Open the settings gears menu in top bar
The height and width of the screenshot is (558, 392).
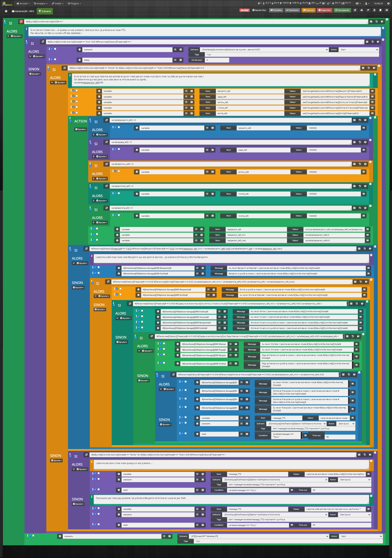click(358, 3)
